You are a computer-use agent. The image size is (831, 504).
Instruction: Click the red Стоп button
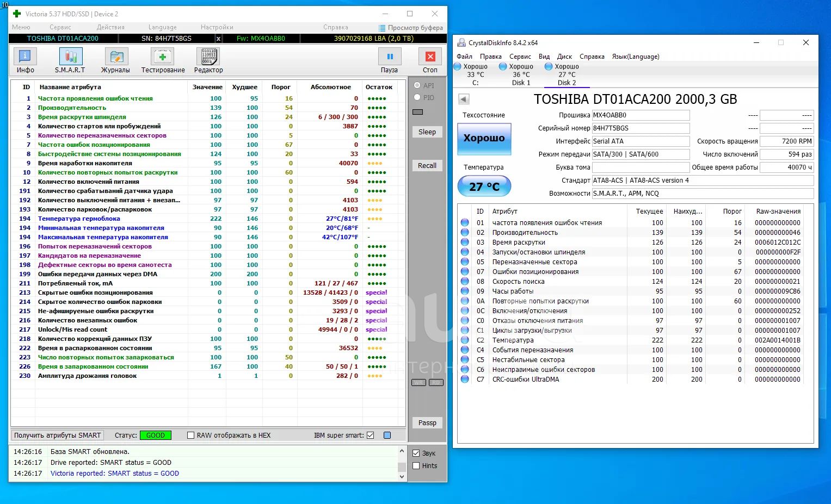(x=430, y=60)
